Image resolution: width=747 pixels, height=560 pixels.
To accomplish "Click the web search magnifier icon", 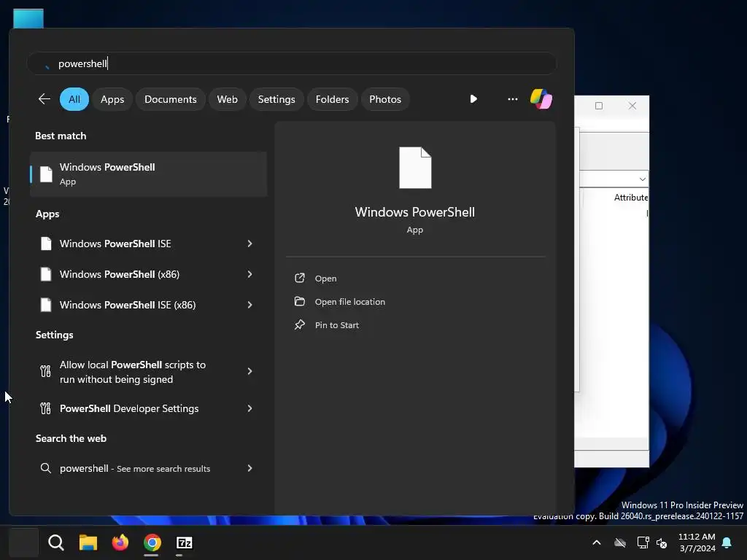I will [x=46, y=468].
